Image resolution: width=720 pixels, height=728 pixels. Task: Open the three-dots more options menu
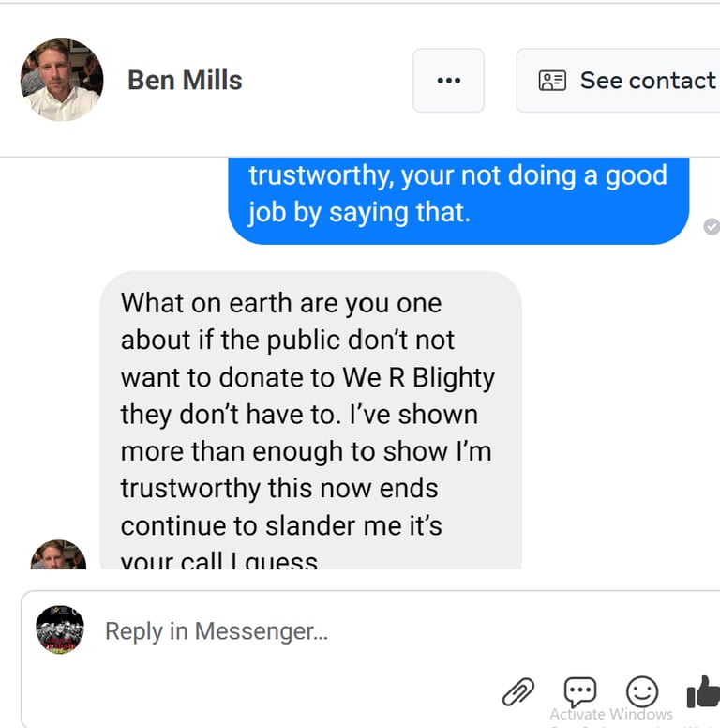click(448, 81)
